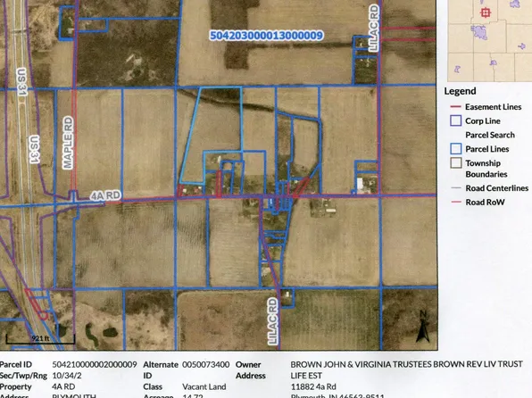Click the Road Centerlines gray line symbol
This screenshot has width=532, height=398.
click(455, 188)
